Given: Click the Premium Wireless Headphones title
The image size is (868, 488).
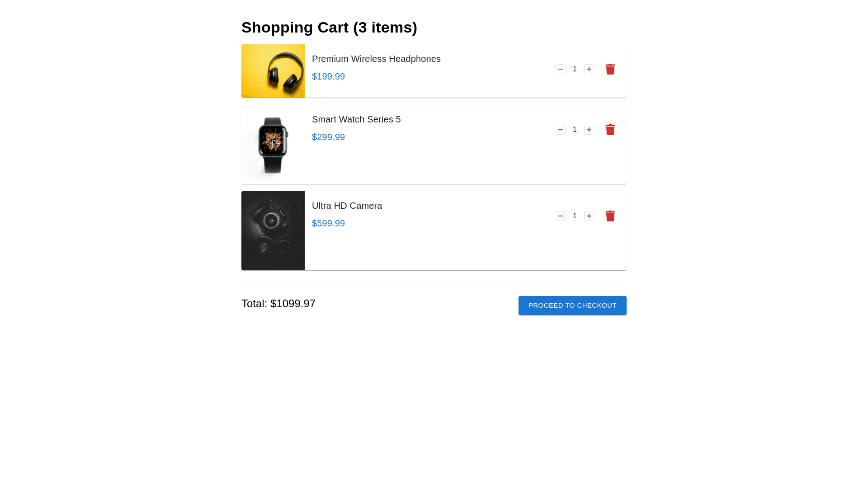Looking at the screenshot, I should [x=376, y=59].
